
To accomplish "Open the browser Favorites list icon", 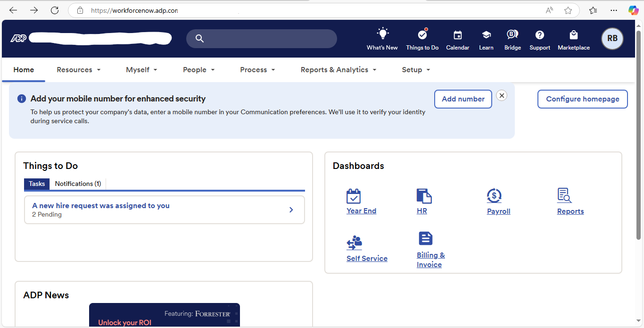I will 593,10.
